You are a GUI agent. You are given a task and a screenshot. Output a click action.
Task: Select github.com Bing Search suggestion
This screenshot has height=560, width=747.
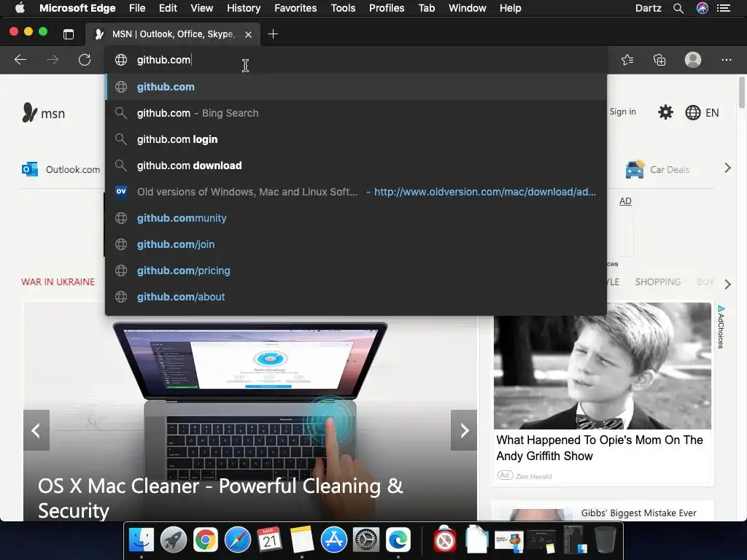click(356, 113)
